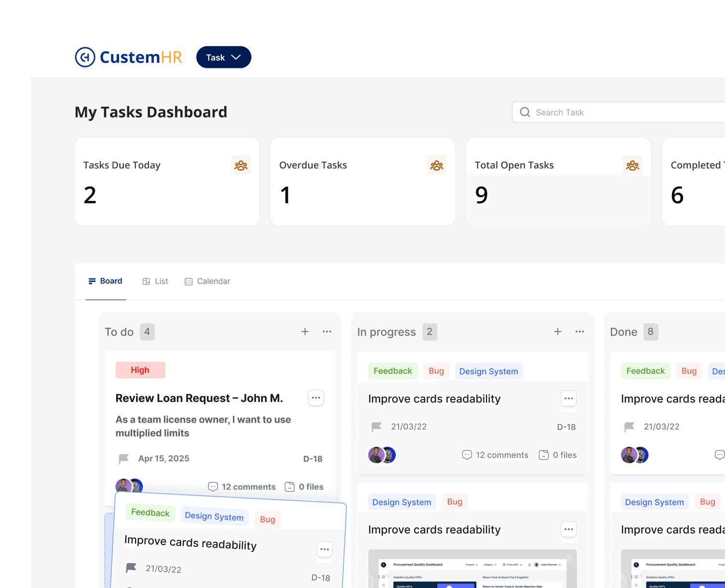Open To do column more options
This screenshot has width=725, height=588.
point(327,332)
